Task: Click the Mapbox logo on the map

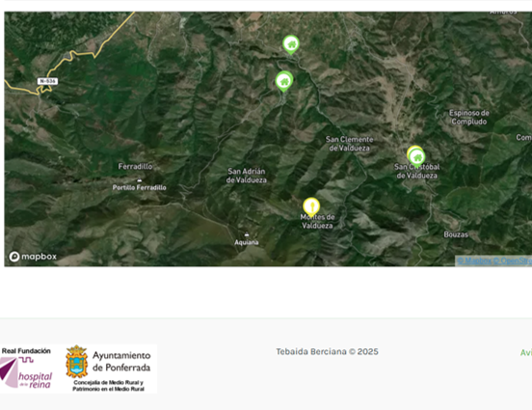Action: (x=33, y=257)
